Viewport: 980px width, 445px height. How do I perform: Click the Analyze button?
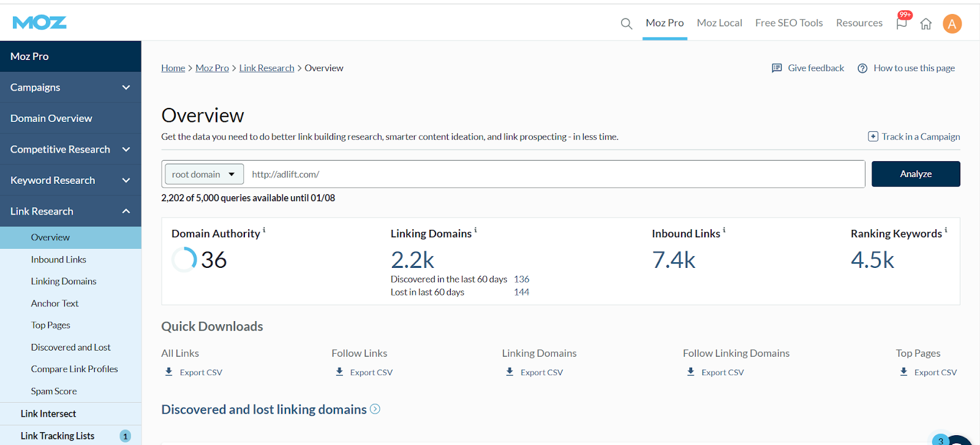pyautogui.click(x=916, y=174)
